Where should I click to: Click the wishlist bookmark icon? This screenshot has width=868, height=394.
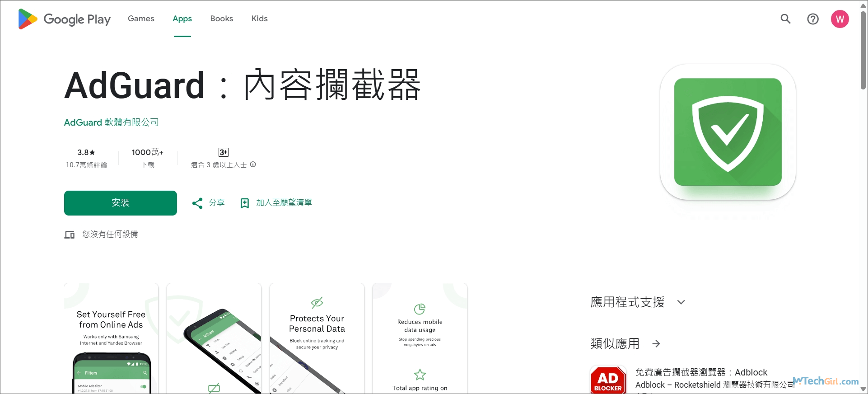coord(244,203)
